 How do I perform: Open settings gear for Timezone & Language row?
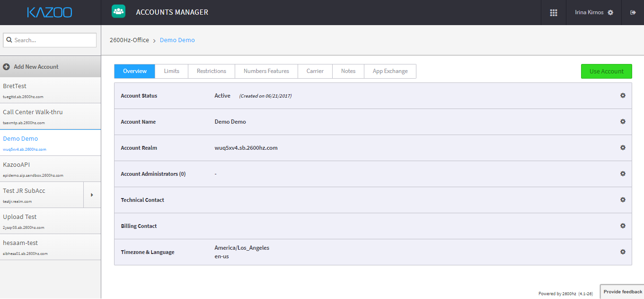click(623, 252)
